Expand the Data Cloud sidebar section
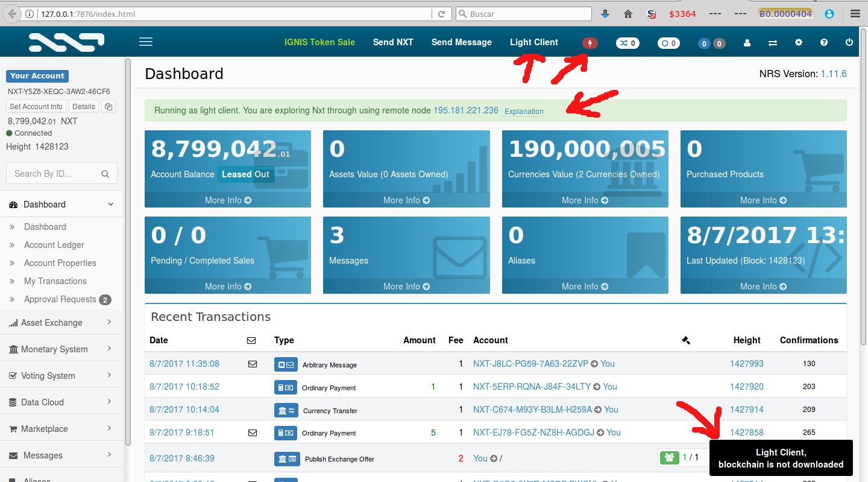This screenshot has width=868, height=482. pos(61,402)
